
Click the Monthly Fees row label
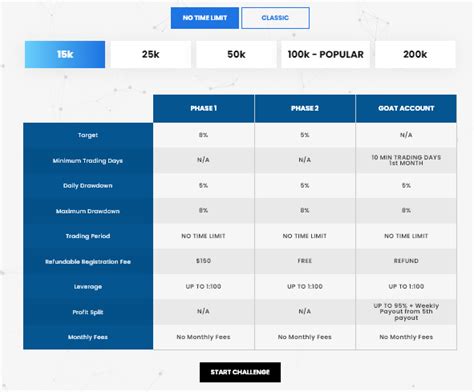pos(88,337)
